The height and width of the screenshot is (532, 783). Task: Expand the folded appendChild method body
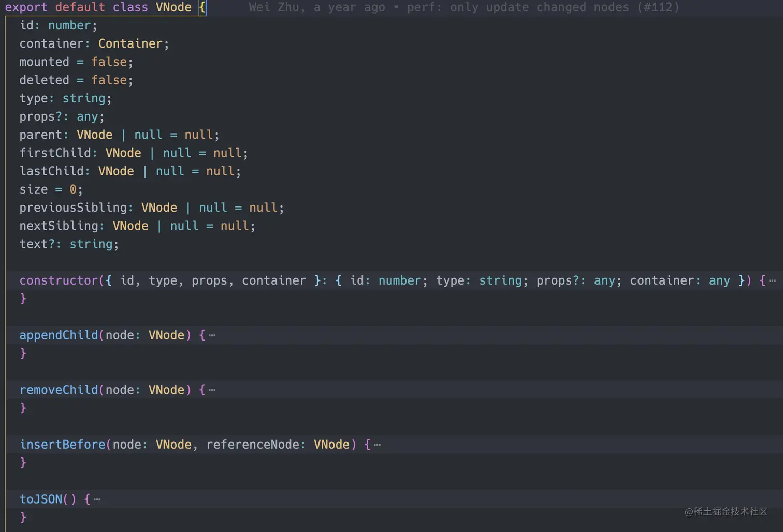pos(212,335)
